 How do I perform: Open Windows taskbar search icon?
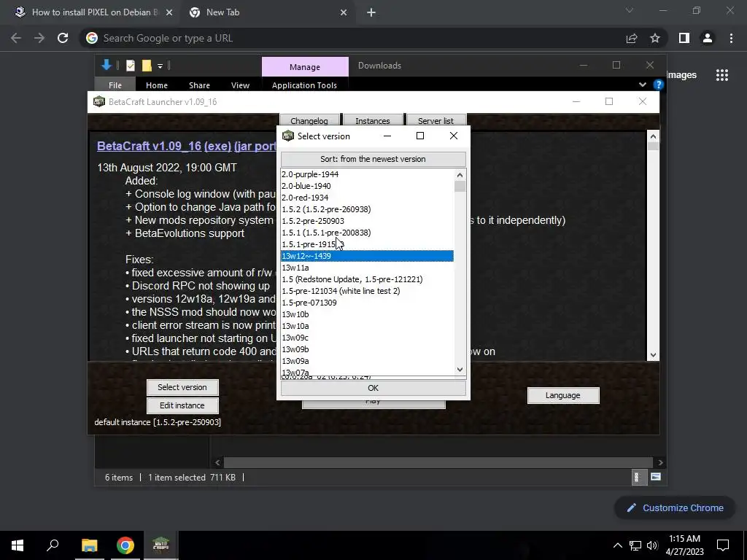[53, 545]
